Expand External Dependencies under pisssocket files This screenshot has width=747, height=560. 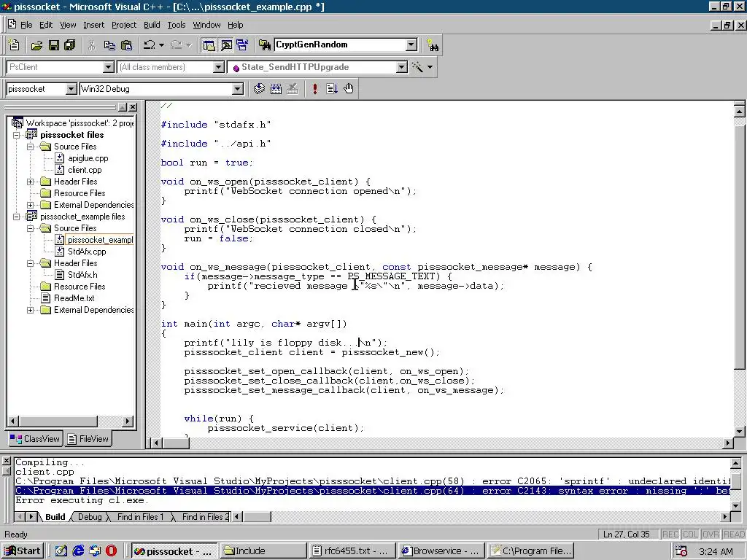point(30,205)
